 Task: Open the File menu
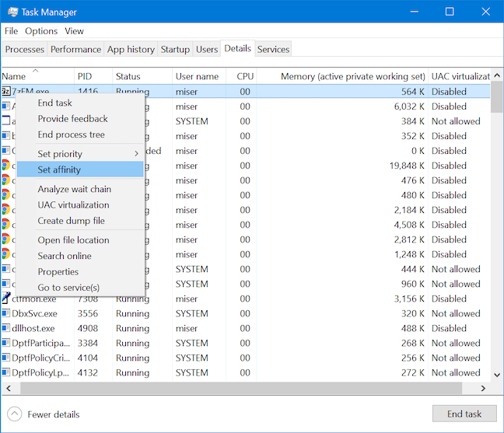[x=11, y=31]
